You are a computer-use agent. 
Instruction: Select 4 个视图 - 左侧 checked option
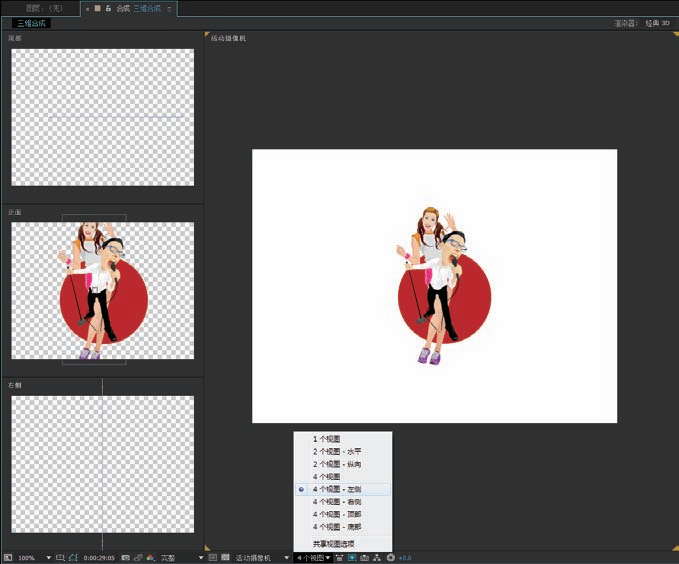[343, 489]
